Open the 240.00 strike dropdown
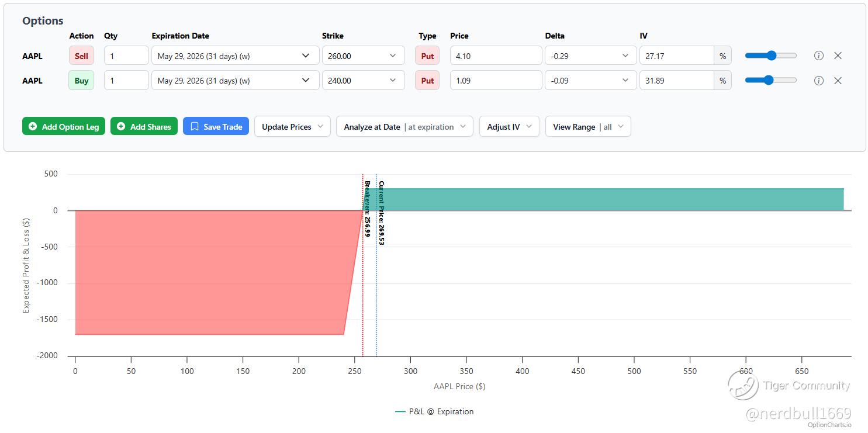Image resolution: width=868 pixels, height=433 pixels. (363, 81)
